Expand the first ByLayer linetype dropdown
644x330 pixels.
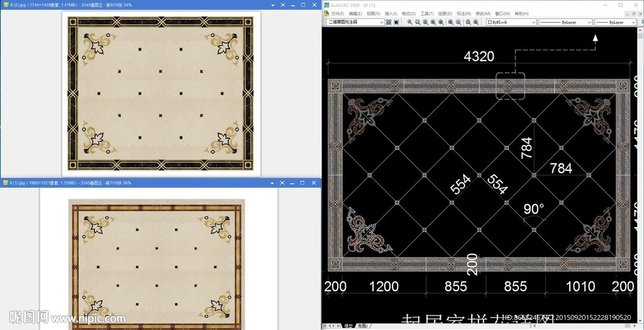point(589,22)
